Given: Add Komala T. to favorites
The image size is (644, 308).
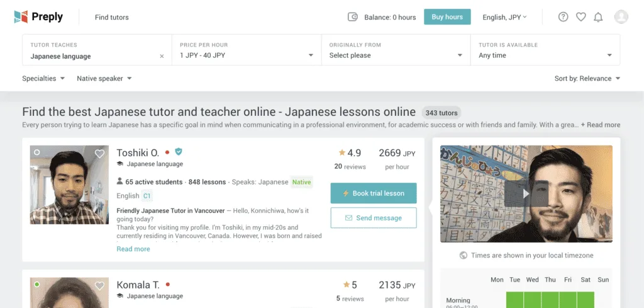Looking at the screenshot, I should 99,285.
